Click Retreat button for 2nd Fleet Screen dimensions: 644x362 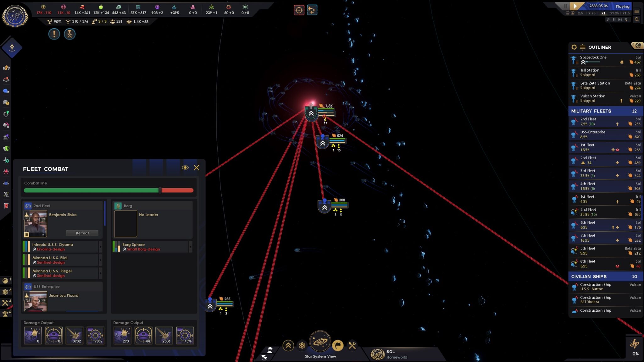tap(82, 233)
